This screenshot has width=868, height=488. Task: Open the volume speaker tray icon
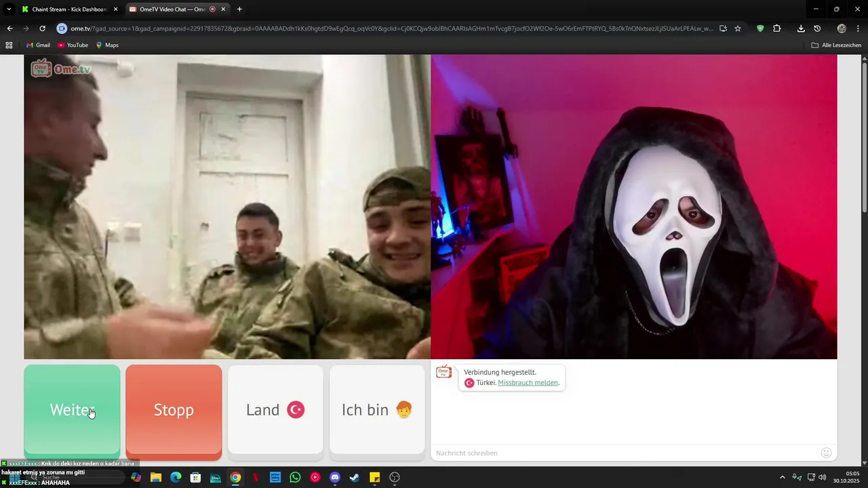[823, 477]
